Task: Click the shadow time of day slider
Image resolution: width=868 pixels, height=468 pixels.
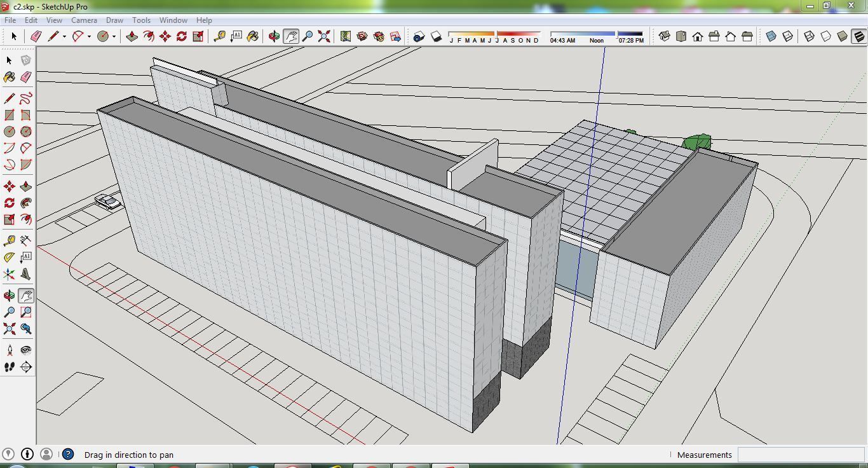Action: point(597,33)
